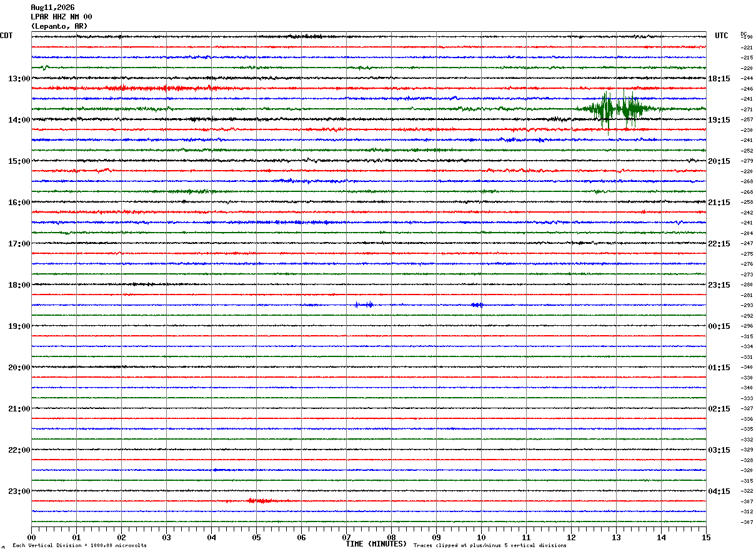Click the UTC timezone label
Image resolution: width=756 pixels, height=554 pixels.
722,36
